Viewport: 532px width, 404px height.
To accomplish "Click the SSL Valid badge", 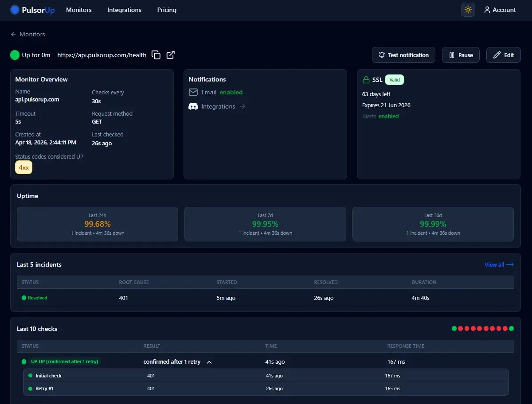I will click(395, 80).
